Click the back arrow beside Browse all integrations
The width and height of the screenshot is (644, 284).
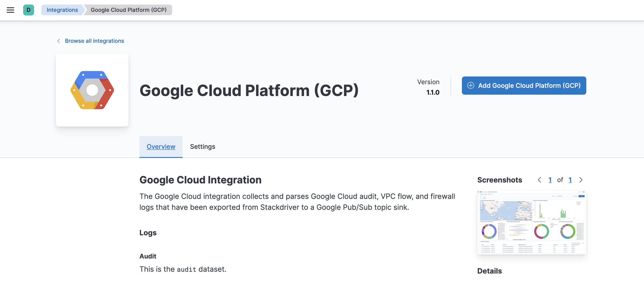(x=59, y=41)
